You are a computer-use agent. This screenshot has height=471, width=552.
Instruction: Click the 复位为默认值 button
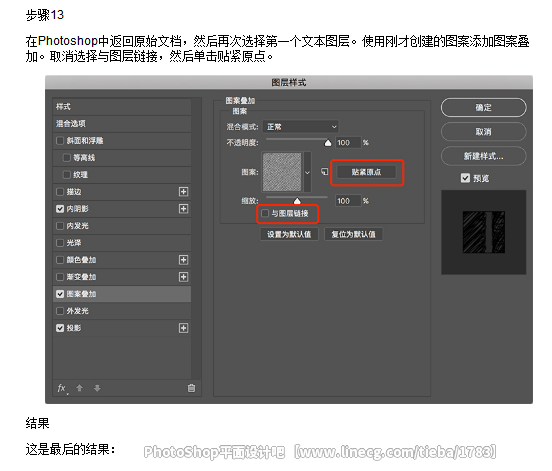pos(353,234)
